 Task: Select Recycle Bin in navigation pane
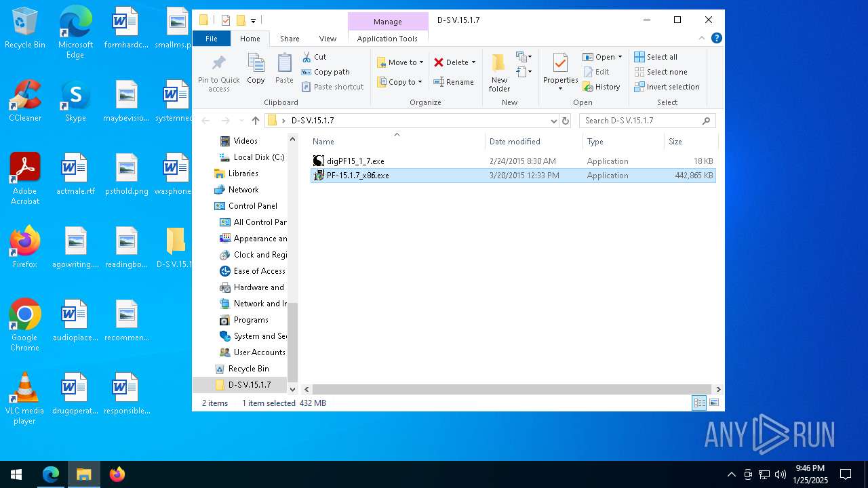241,369
